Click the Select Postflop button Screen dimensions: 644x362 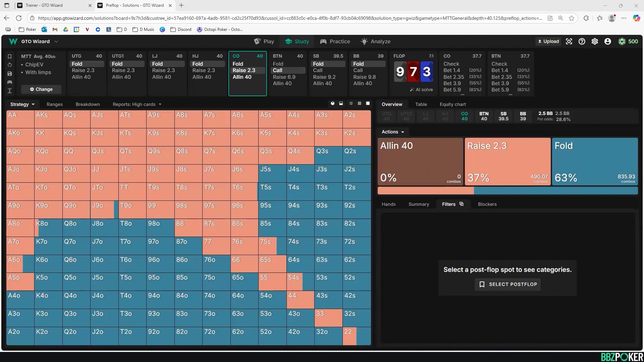(x=507, y=284)
